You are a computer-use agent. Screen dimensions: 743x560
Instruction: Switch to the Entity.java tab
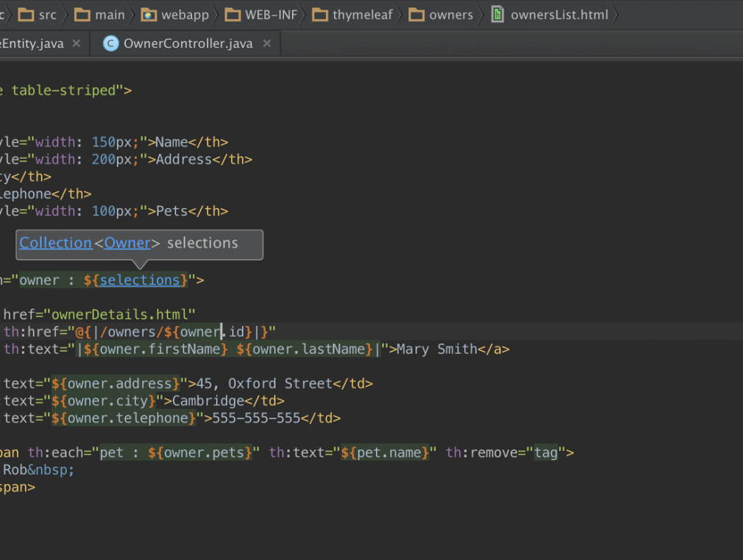point(45,43)
